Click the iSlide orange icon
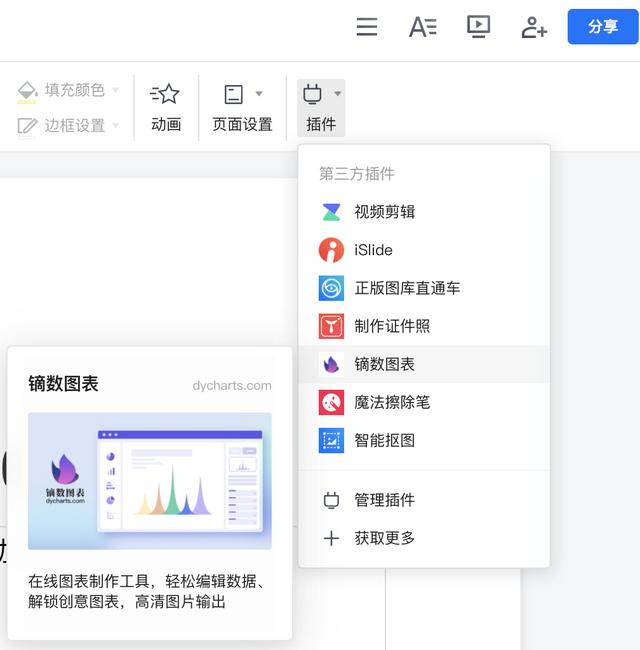640x650 pixels. [331, 250]
